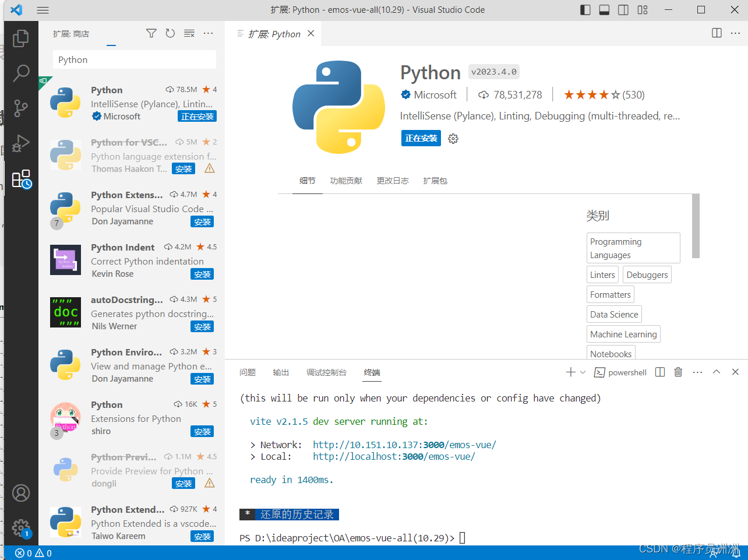Open the Accounts icon
The width and height of the screenshot is (748, 560).
point(21,493)
